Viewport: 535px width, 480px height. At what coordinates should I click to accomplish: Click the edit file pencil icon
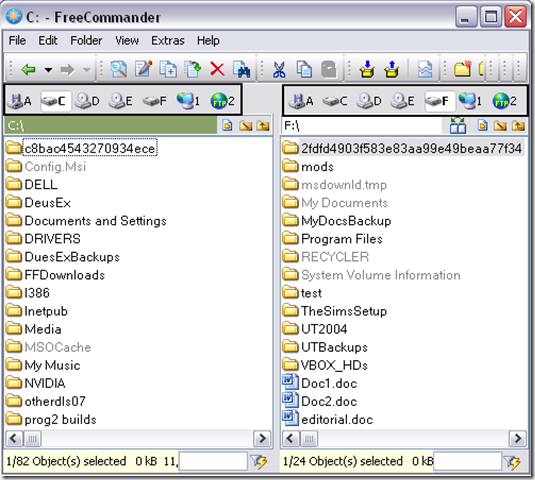[x=143, y=69]
